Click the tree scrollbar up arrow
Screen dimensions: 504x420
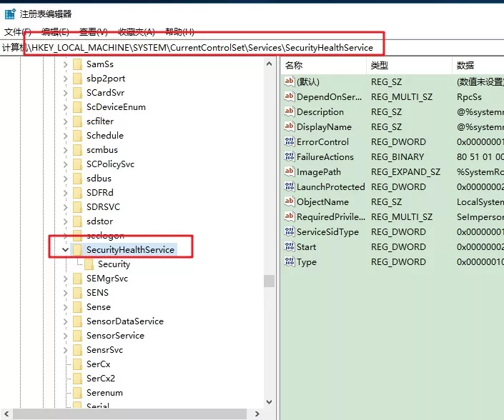(270, 64)
